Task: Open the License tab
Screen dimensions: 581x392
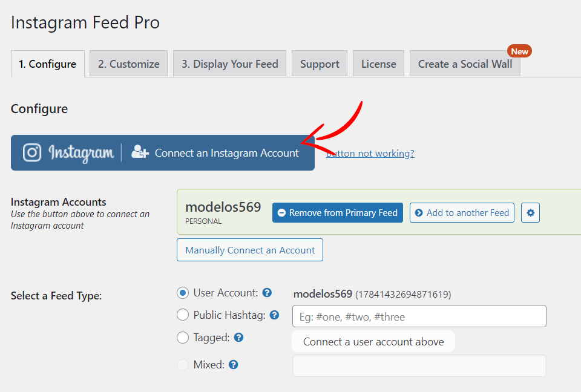Action: click(378, 64)
